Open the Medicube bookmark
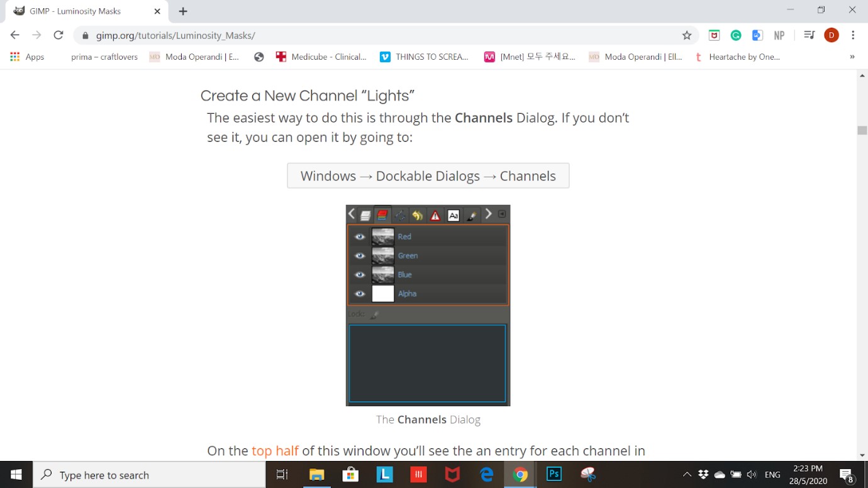Screen dimensions: 868x488 (x=321, y=57)
